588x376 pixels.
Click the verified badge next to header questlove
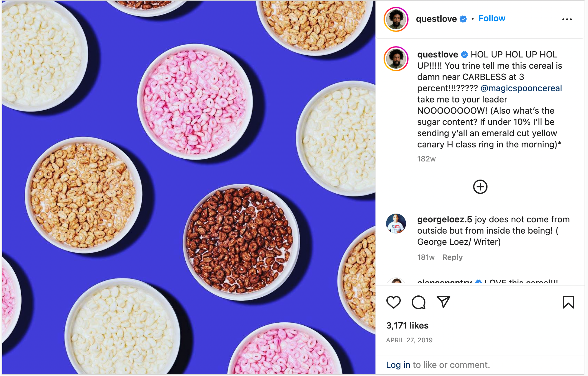(x=463, y=19)
